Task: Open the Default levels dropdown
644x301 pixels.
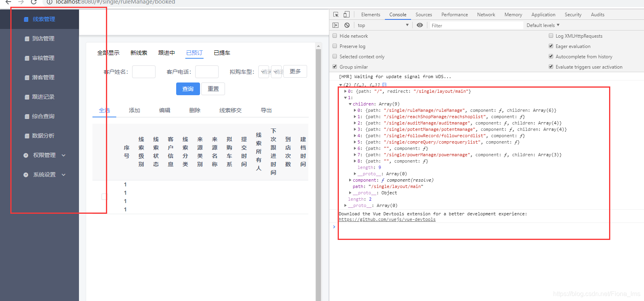Action: point(543,25)
